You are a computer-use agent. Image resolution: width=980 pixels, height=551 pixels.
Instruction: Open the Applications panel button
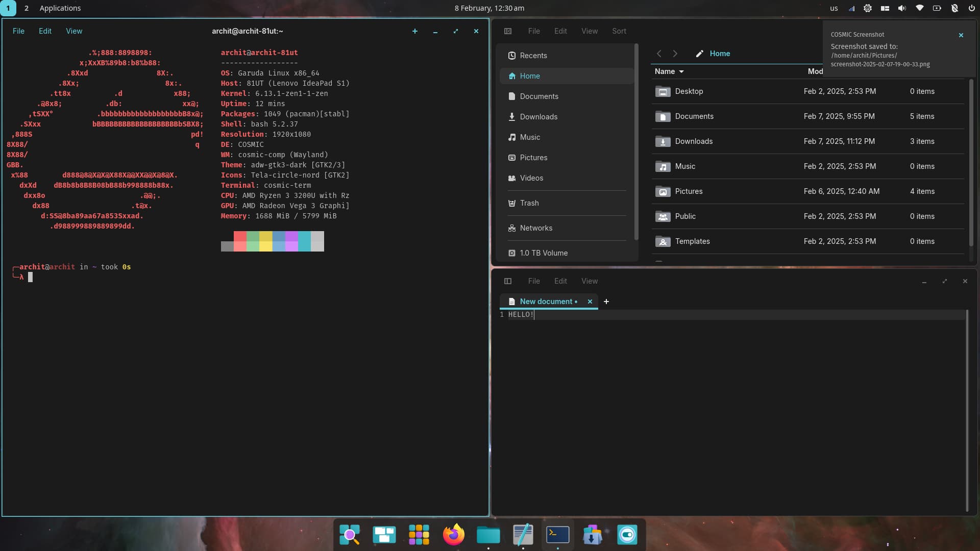coord(60,8)
